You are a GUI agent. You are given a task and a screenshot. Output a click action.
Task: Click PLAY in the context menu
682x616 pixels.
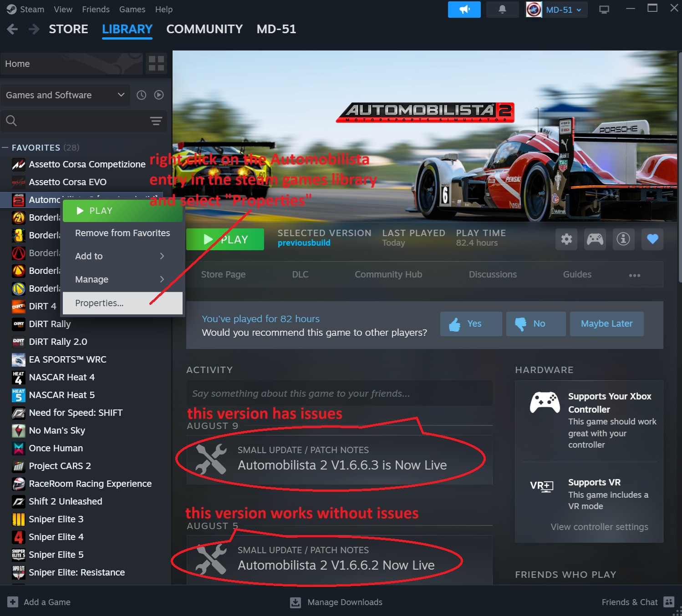click(122, 211)
